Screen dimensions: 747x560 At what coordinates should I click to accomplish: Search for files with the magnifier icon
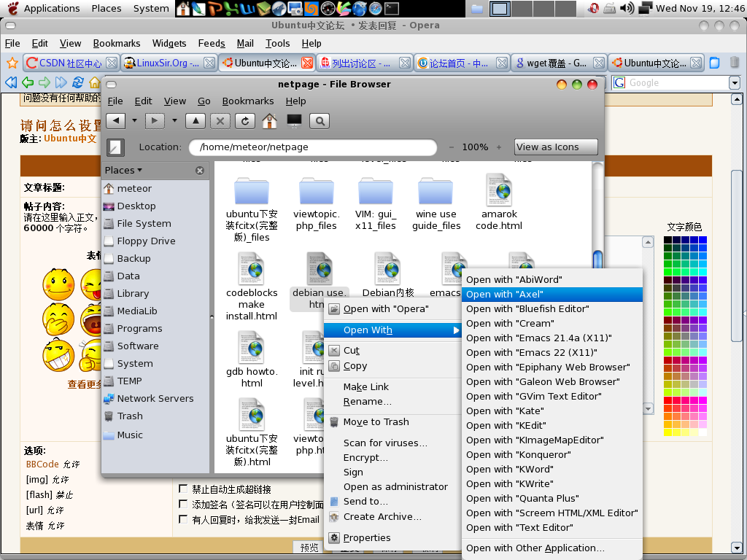(x=320, y=121)
